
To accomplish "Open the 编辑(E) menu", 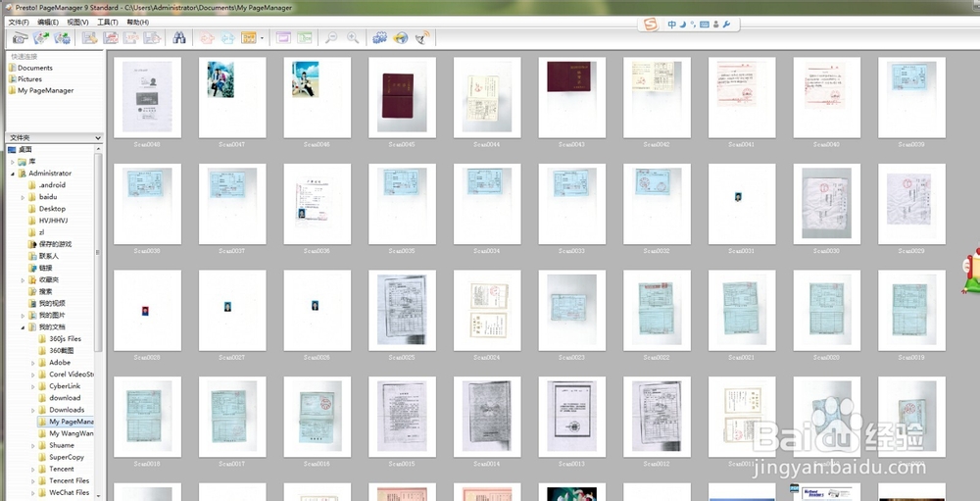I will click(x=48, y=22).
